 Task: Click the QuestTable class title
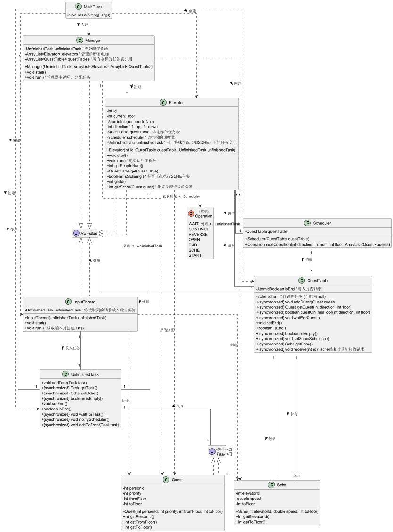coord(318,281)
